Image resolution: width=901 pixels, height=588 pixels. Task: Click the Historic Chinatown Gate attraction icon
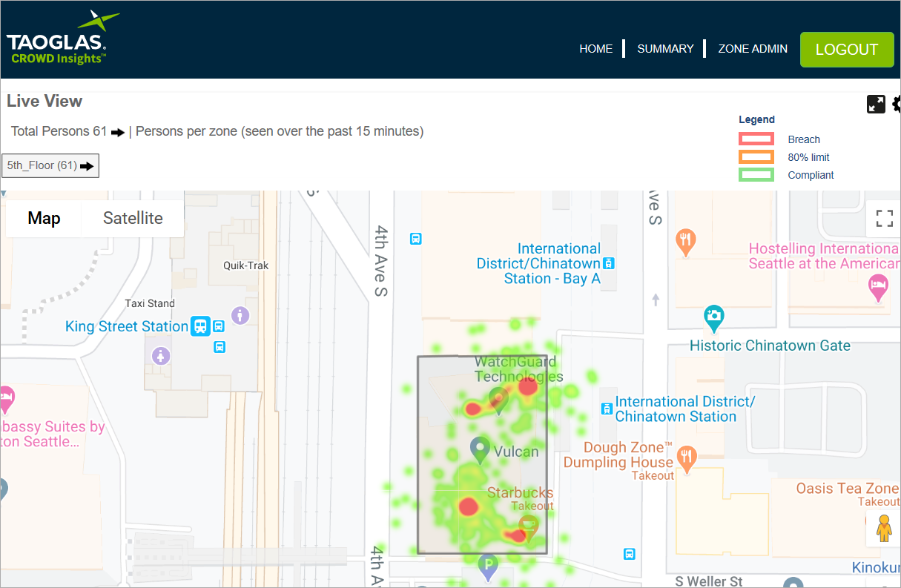(713, 318)
